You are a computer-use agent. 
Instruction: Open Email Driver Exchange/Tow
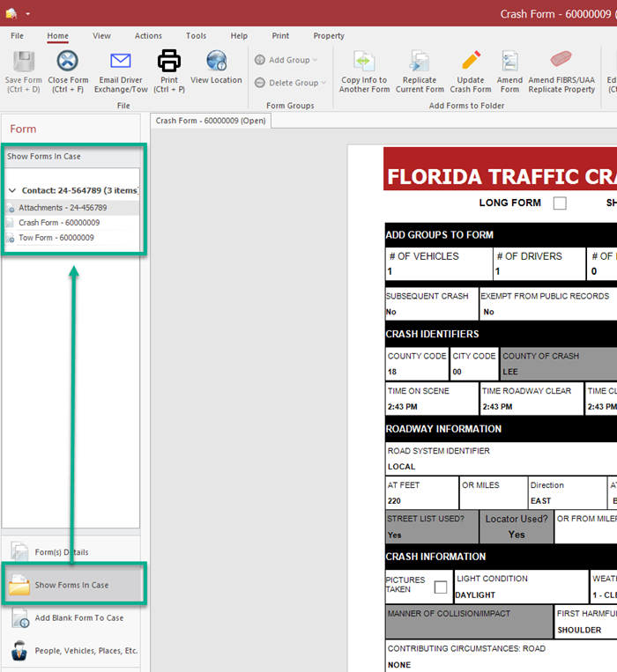point(121,62)
